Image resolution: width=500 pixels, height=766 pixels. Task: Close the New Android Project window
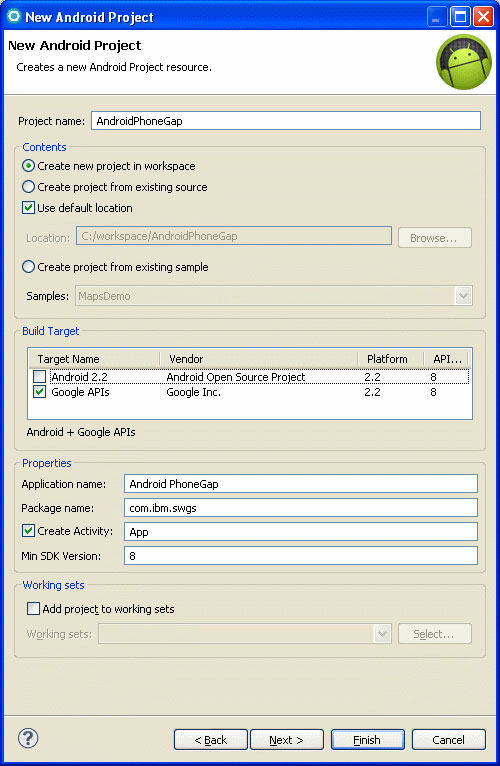click(x=483, y=17)
